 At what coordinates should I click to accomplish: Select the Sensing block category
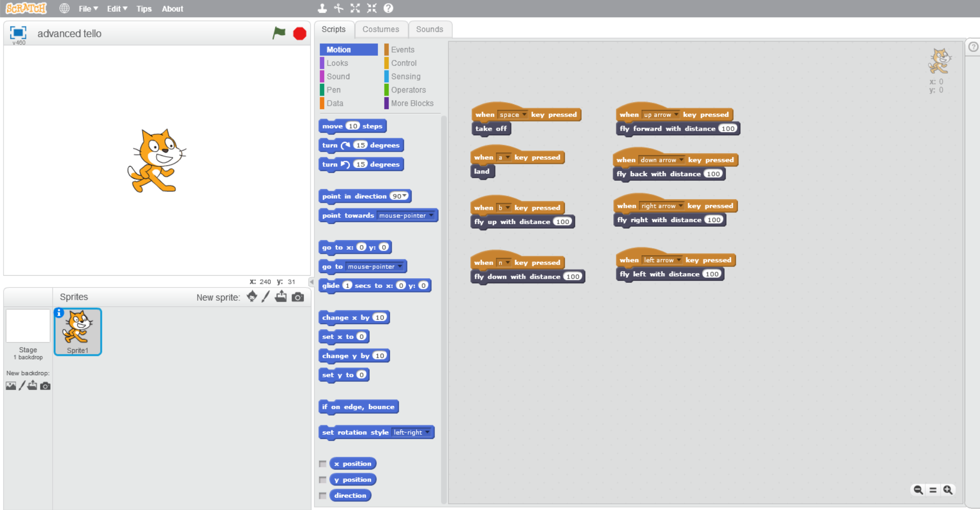(405, 76)
